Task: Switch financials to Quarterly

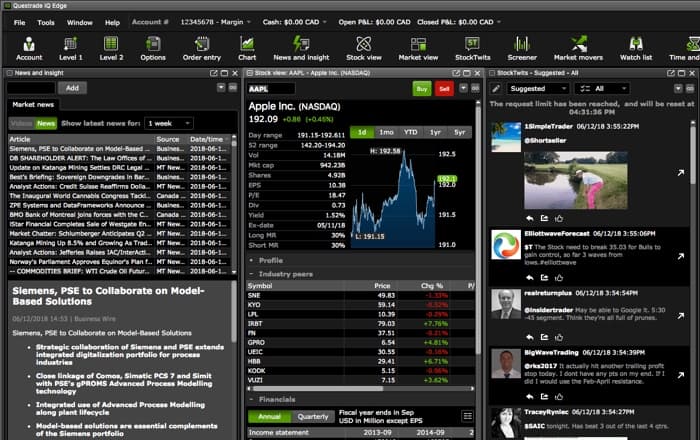Action: click(x=313, y=416)
